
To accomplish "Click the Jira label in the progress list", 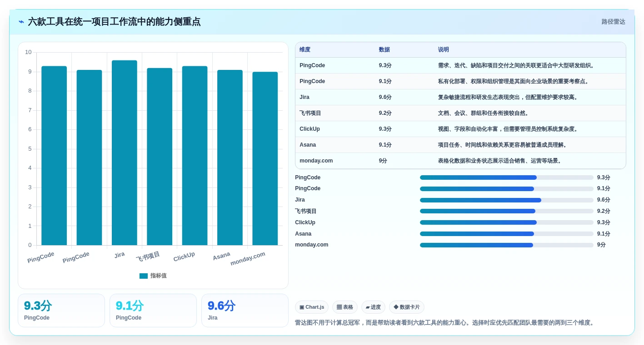I will point(300,200).
